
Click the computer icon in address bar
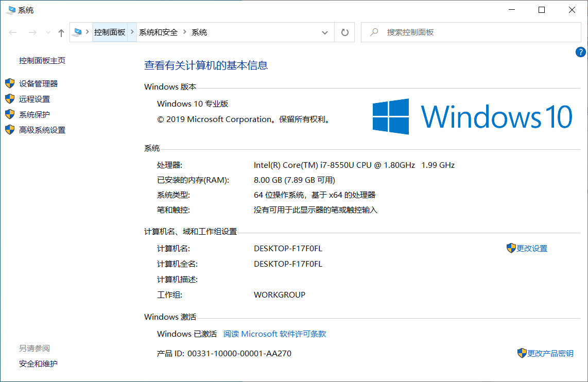[x=77, y=32]
